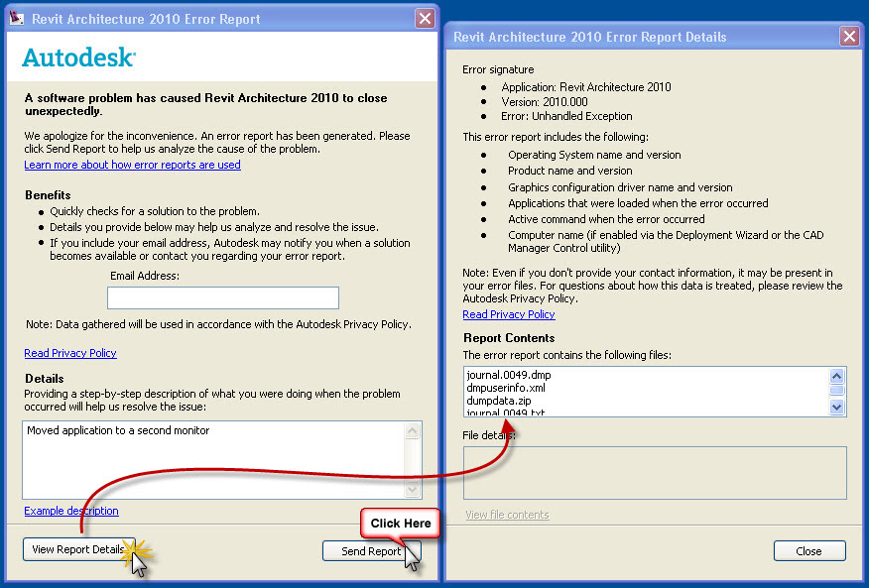Image resolution: width=869 pixels, height=588 pixels.
Task: Open View Report Details
Action: 78,549
